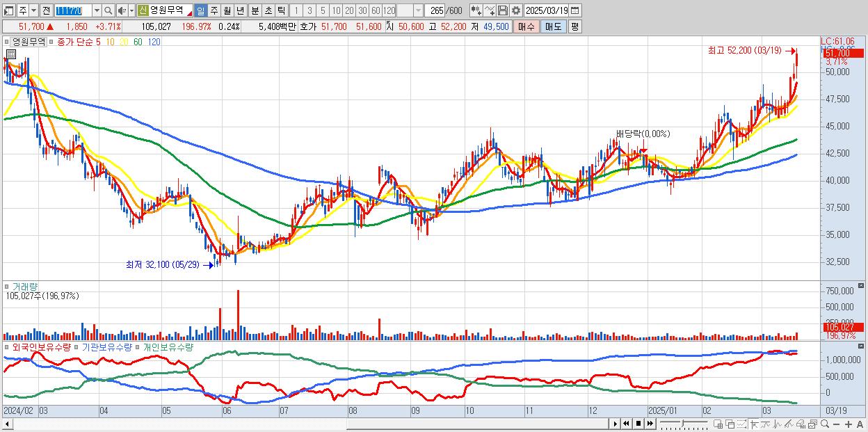Screen dimensions: 868x432
Task: Open chart settings gear icon
Action: click(x=516, y=10)
